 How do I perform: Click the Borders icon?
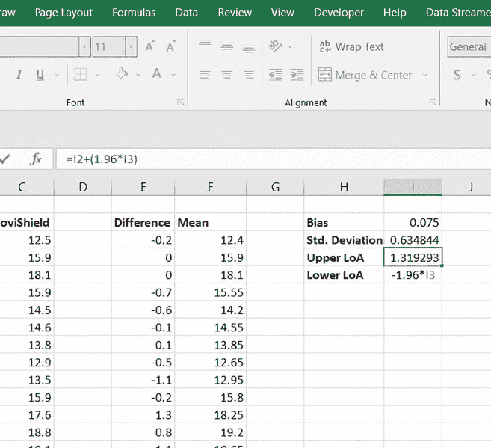click(x=80, y=75)
